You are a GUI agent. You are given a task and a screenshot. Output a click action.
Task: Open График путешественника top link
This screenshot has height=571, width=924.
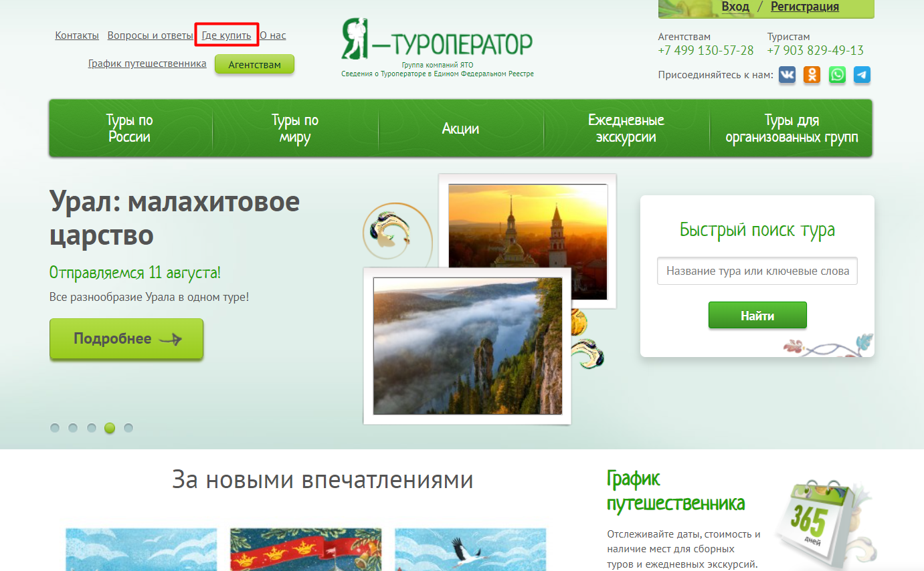tap(147, 64)
